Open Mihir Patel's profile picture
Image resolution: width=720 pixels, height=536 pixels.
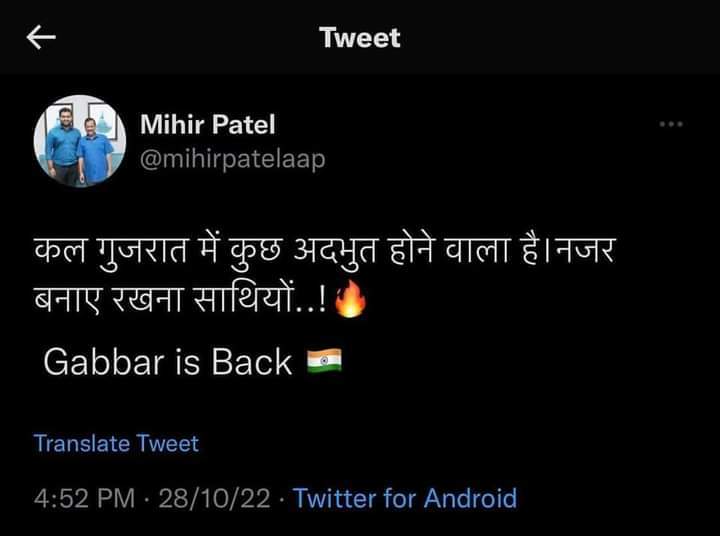[x=79, y=141]
